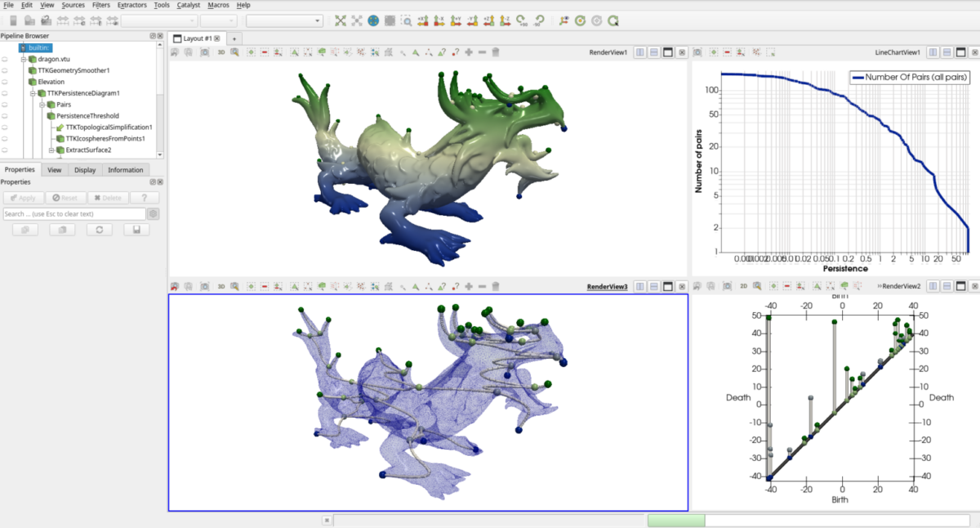
Task: Open the Filters menu
Action: (x=100, y=5)
